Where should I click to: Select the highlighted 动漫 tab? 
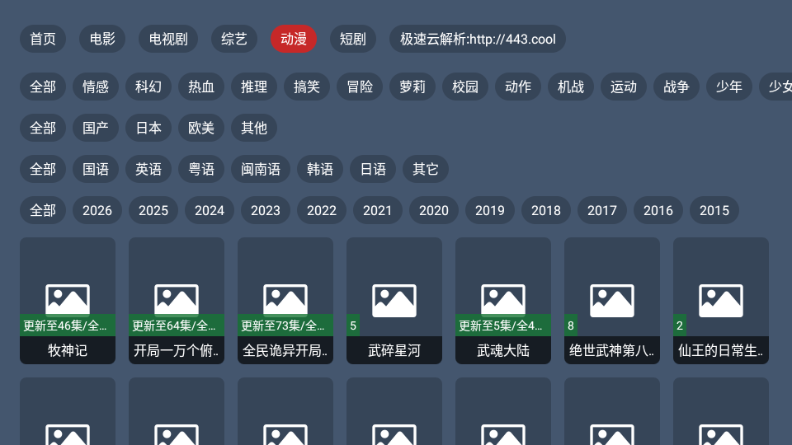coord(293,39)
